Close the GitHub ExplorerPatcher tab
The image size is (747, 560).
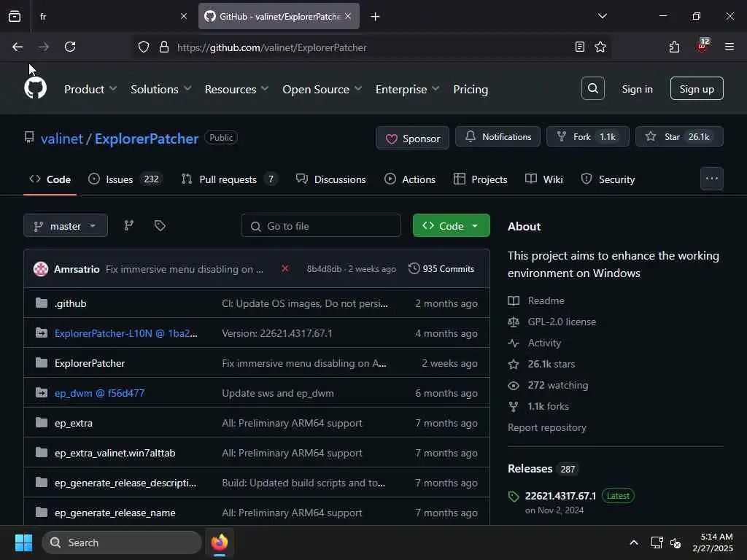pos(348,16)
